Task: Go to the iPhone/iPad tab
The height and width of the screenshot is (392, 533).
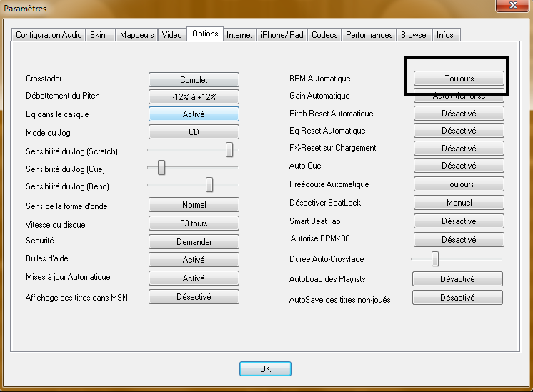Action: (282, 35)
